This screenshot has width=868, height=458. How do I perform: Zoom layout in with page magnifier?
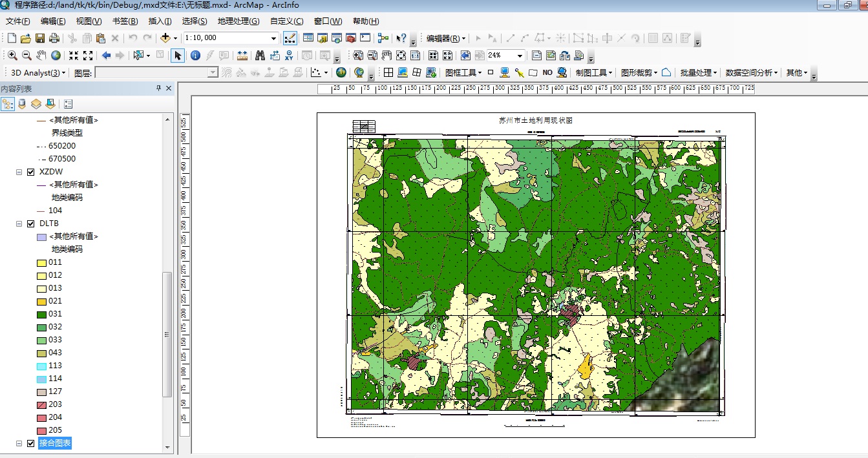(x=357, y=56)
